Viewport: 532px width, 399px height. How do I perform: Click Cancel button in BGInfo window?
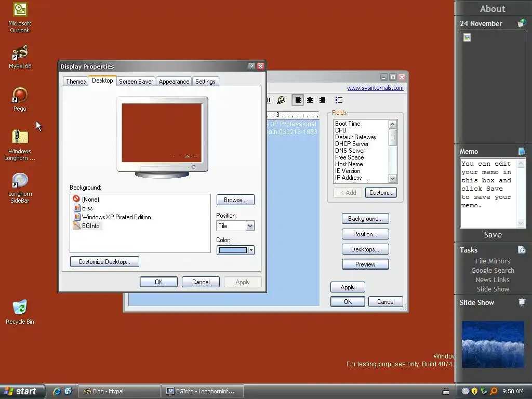tap(386, 302)
